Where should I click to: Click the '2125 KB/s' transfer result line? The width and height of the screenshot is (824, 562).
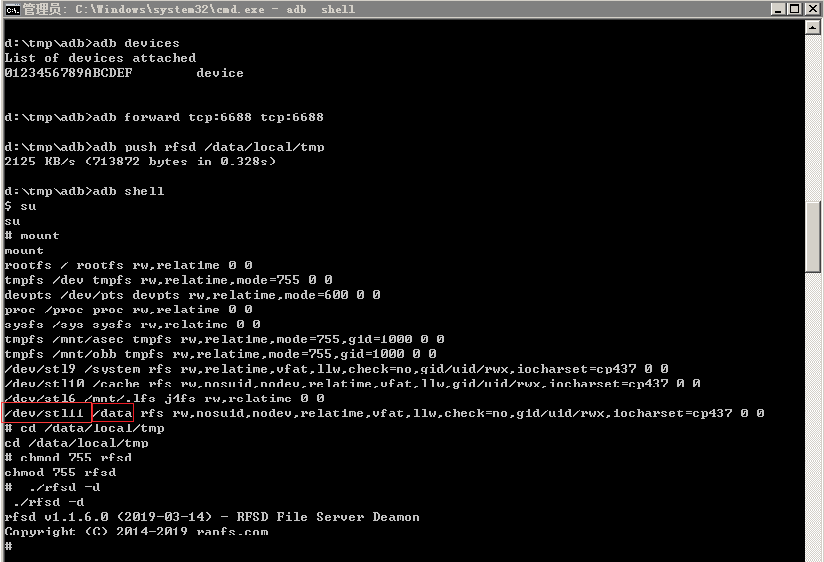[140, 161]
